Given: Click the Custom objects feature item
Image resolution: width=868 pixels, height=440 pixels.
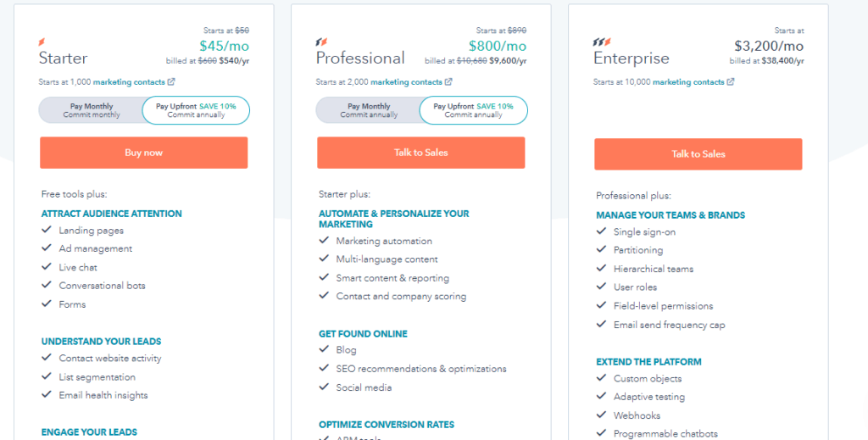Looking at the screenshot, I should (648, 379).
